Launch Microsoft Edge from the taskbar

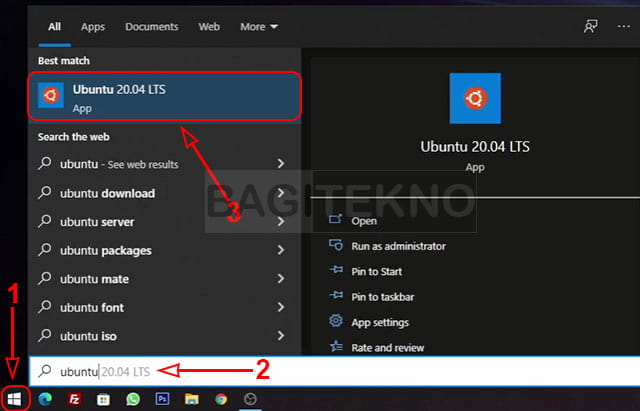[x=45, y=399]
